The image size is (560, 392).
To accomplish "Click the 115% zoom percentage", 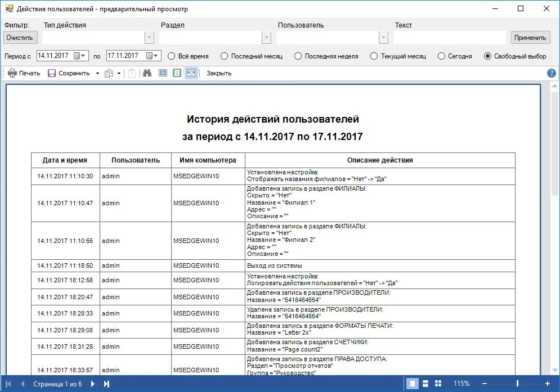I will click(x=462, y=384).
